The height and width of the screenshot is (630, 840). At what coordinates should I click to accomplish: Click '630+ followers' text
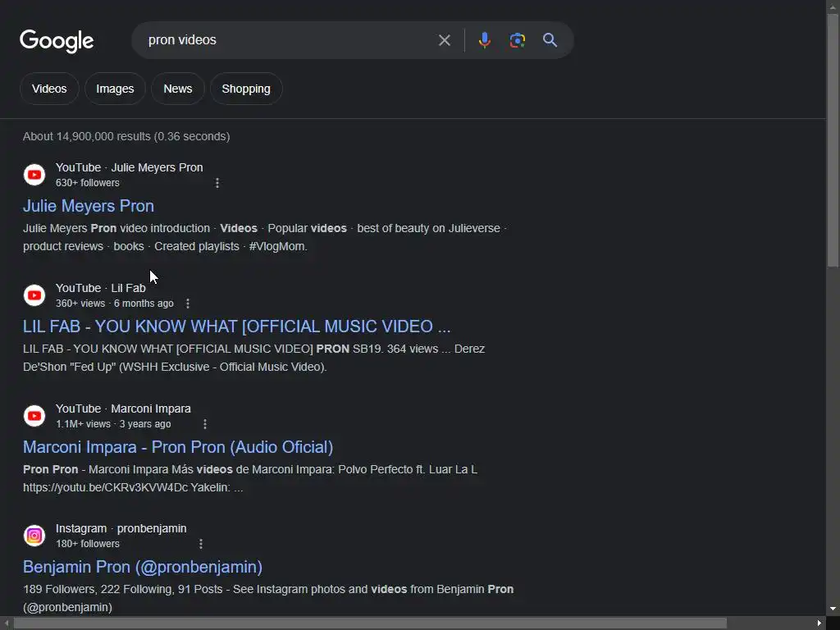(87, 183)
